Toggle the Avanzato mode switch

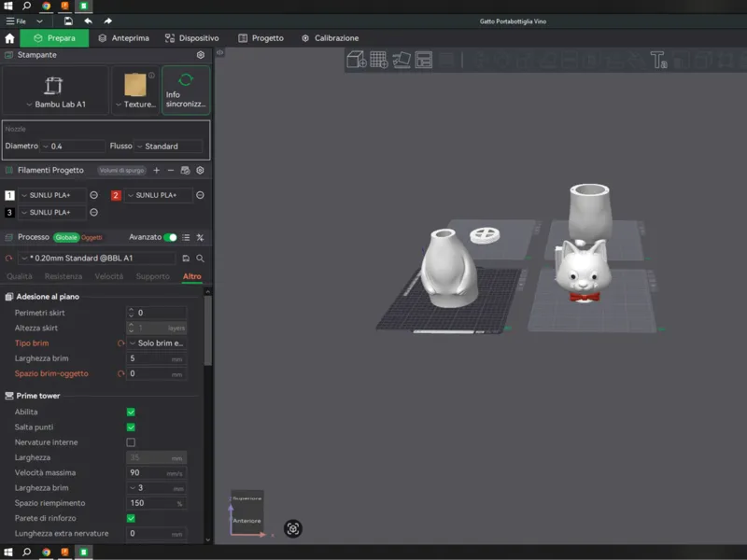[170, 237]
